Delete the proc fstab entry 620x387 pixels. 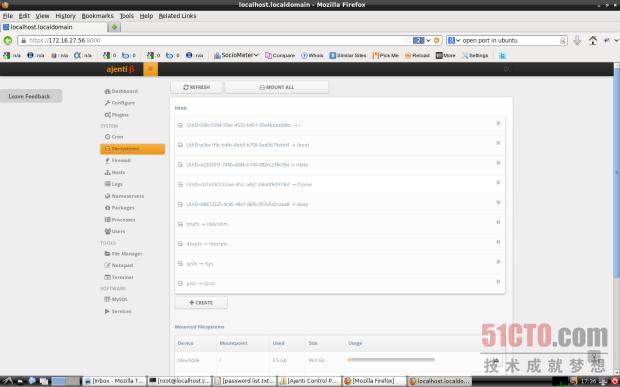498,281
